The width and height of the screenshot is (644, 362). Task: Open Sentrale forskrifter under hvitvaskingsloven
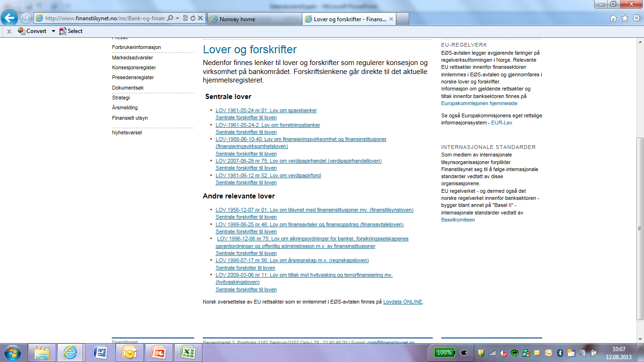tap(246, 289)
